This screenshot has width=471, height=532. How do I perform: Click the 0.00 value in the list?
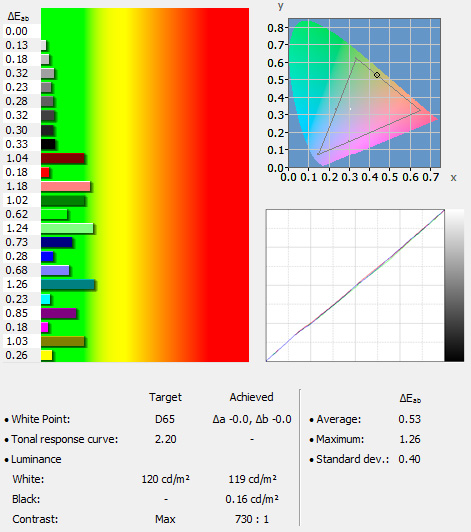coord(16,31)
